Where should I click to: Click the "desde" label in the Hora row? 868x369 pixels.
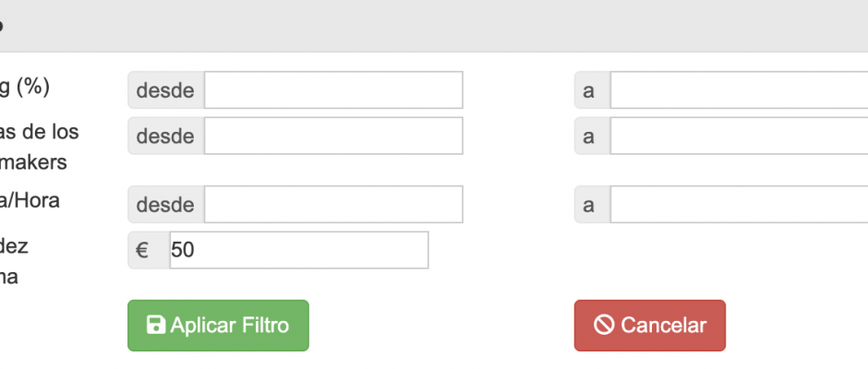point(165,204)
